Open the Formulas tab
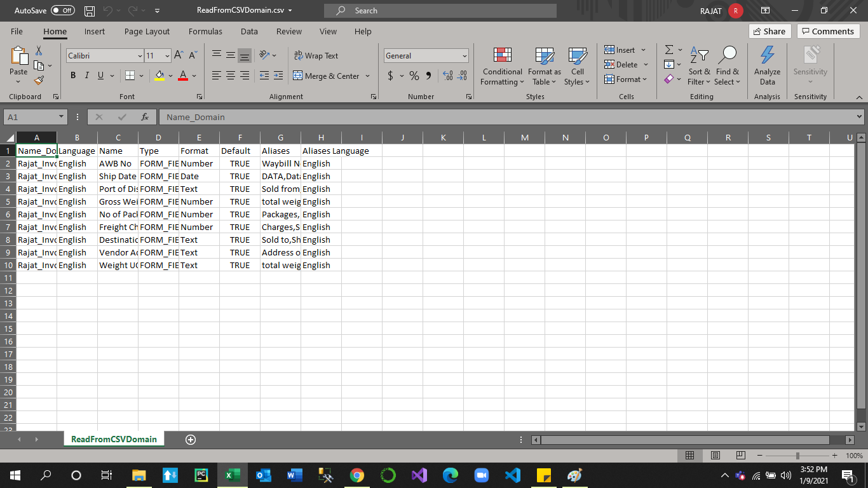The width and height of the screenshot is (868, 488). click(205, 31)
